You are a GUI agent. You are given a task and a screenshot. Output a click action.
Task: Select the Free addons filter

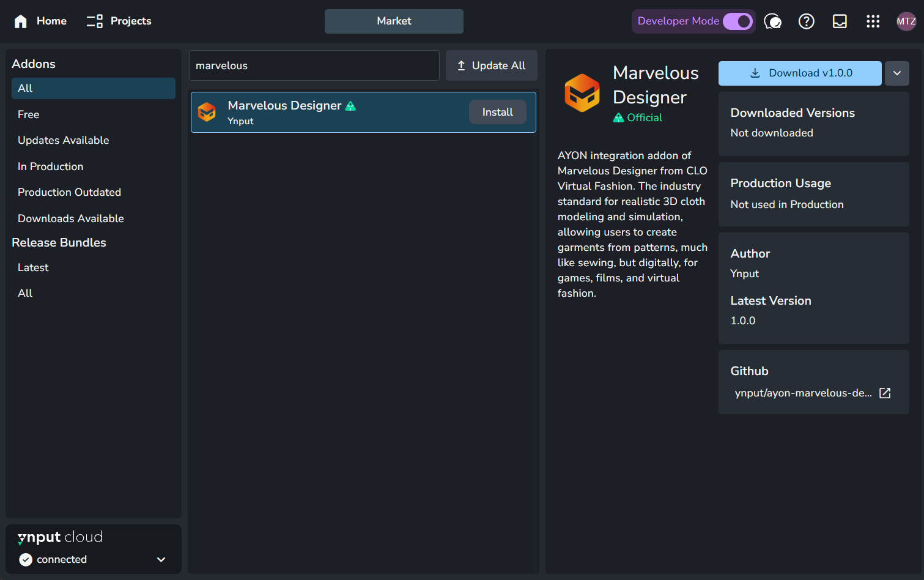[94, 114]
